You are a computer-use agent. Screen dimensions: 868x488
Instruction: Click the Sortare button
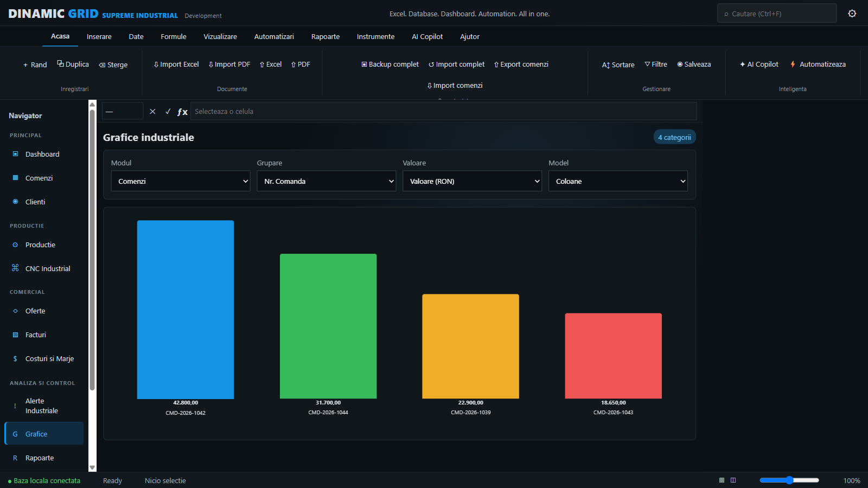point(618,65)
